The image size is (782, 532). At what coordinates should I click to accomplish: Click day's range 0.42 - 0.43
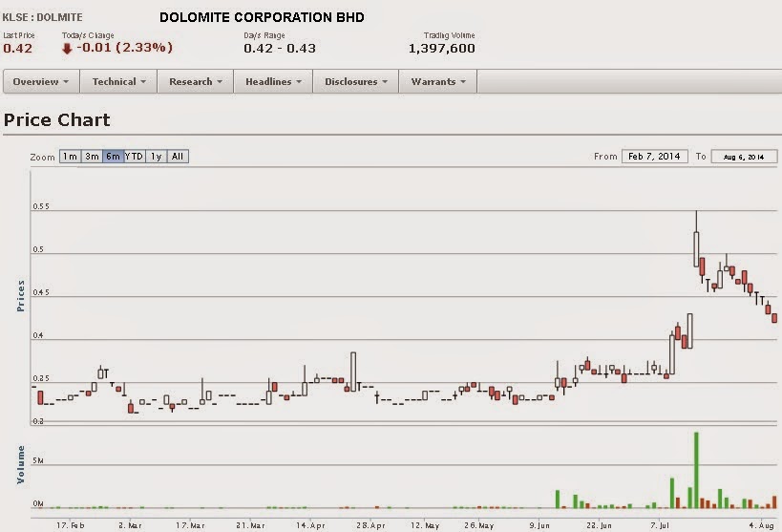point(280,49)
